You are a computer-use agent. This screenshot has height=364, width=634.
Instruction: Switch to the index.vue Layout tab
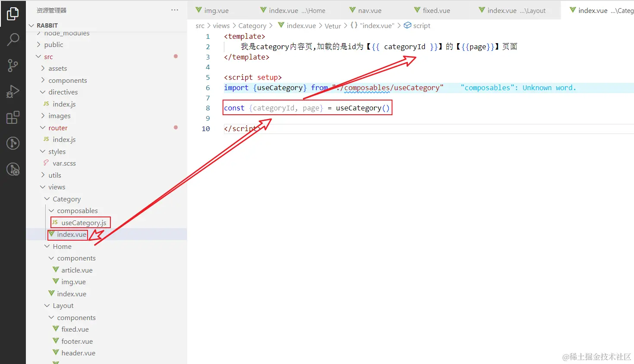pos(516,10)
